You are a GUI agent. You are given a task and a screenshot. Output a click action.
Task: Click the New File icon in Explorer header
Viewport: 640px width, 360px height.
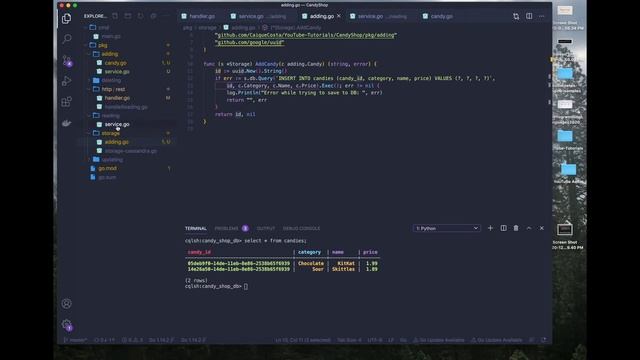(x=115, y=16)
